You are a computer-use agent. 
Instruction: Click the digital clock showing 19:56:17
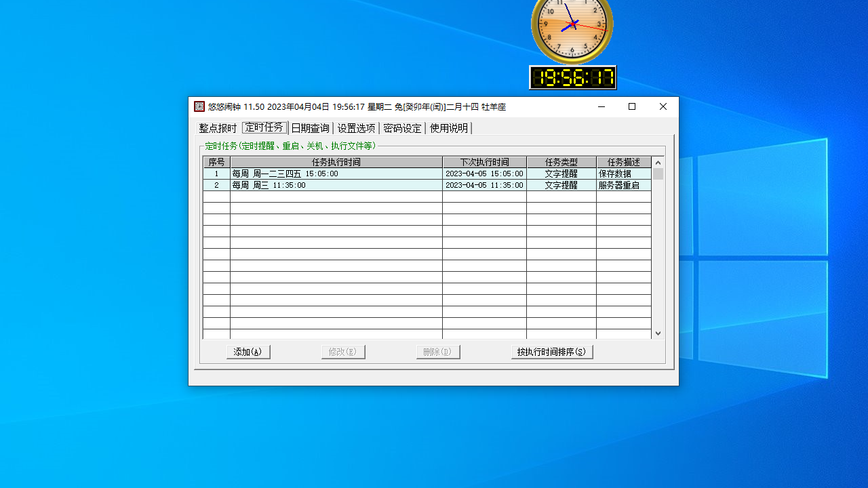point(572,77)
